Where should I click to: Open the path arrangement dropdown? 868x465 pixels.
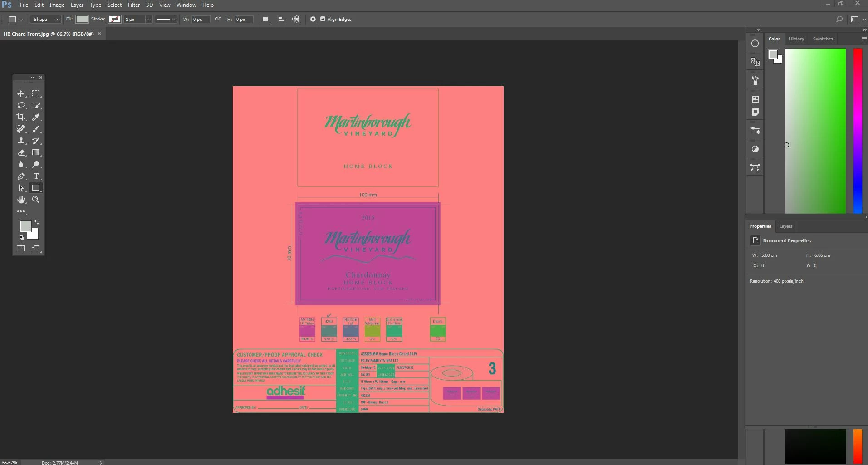coord(296,19)
